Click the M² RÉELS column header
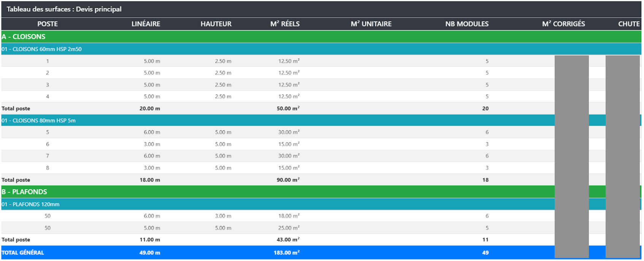Image resolution: width=644 pixels, height=261 pixels. pyautogui.click(x=285, y=24)
